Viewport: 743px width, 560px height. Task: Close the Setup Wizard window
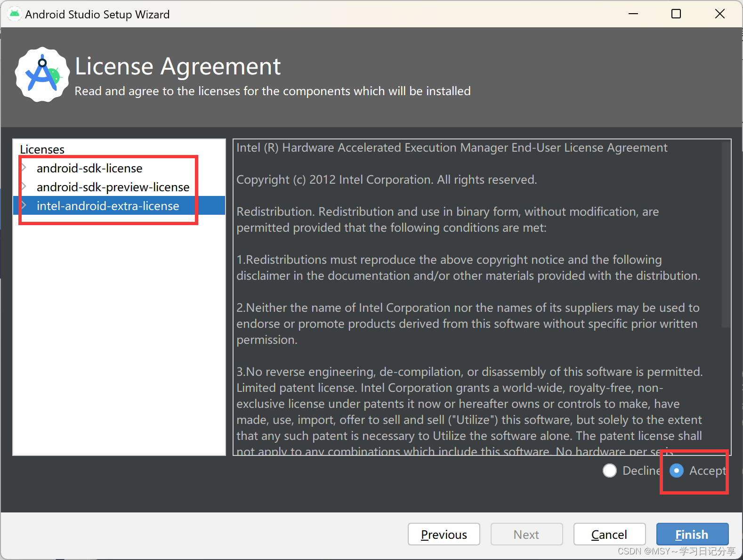point(719,14)
